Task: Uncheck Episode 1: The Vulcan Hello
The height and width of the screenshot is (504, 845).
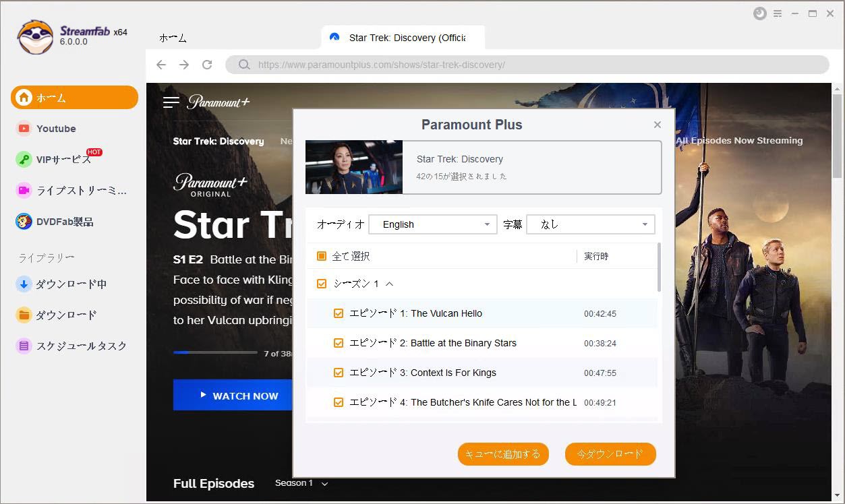Action: [x=339, y=313]
